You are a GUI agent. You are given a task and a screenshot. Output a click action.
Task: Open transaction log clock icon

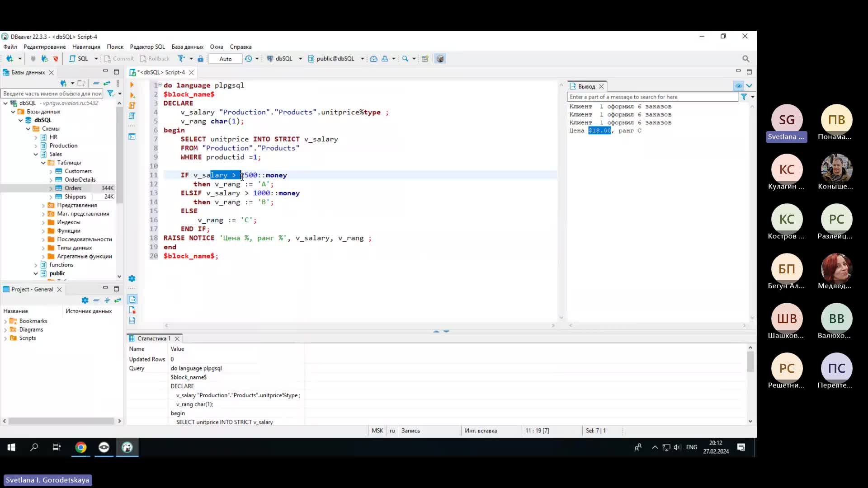(248, 59)
